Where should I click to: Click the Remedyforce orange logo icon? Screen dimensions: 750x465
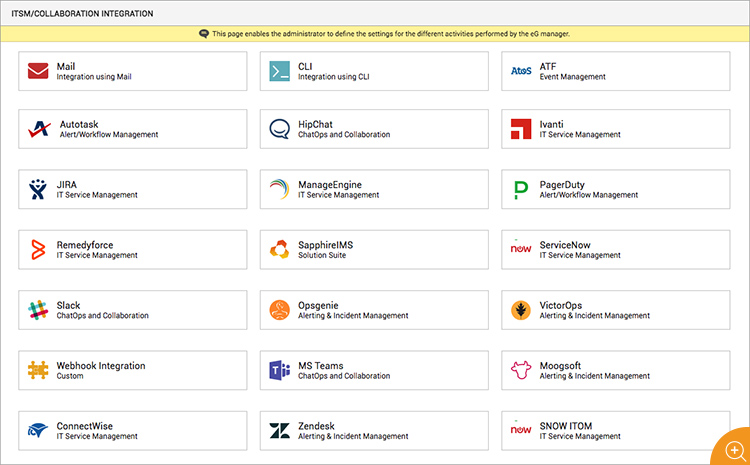click(x=38, y=250)
